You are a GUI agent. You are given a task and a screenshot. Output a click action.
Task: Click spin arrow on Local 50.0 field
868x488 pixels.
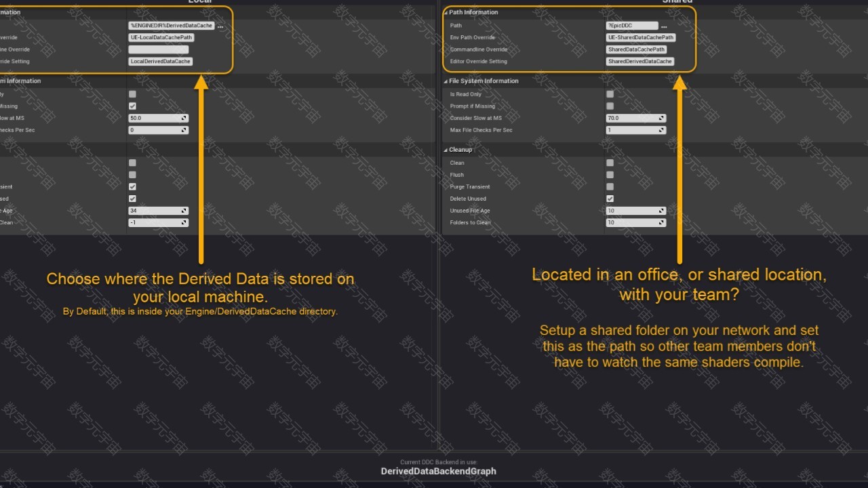click(x=184, y=118)
